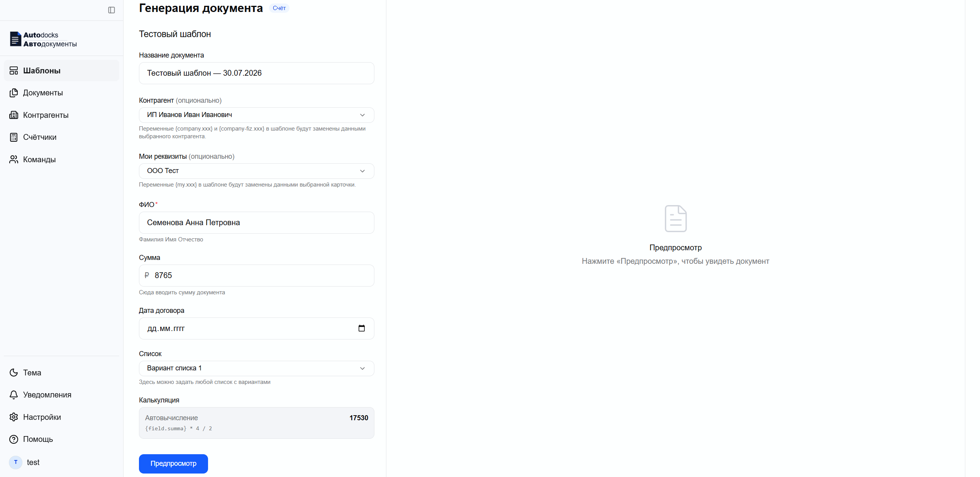Switch the Тема setting
Viewport: 980px width, 477px height.
61,373
